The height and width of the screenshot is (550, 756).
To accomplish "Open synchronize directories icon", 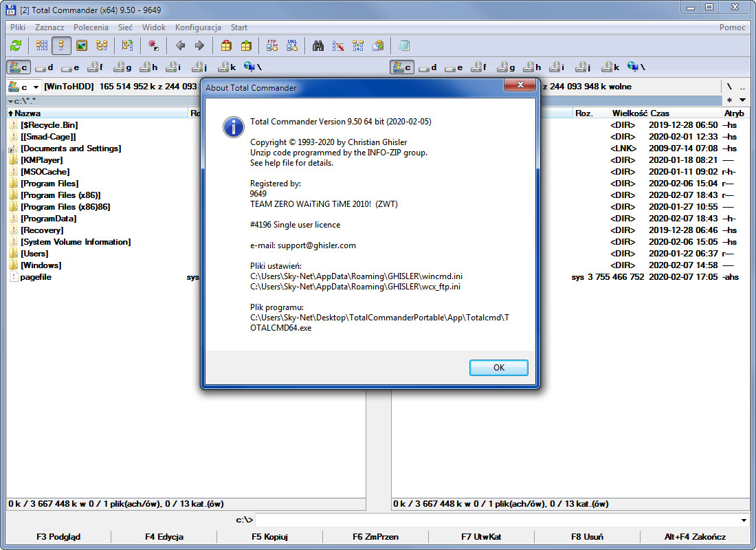I will (358, 46).
